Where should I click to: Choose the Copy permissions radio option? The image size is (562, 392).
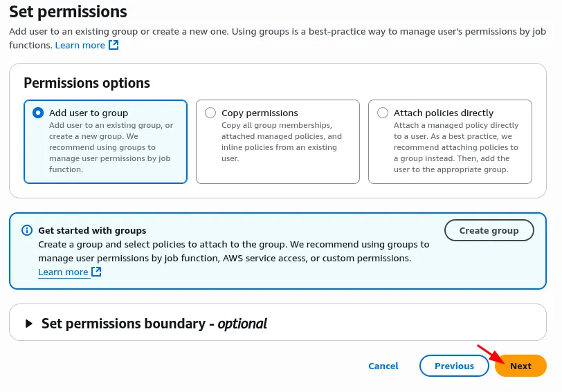(210, 113)
